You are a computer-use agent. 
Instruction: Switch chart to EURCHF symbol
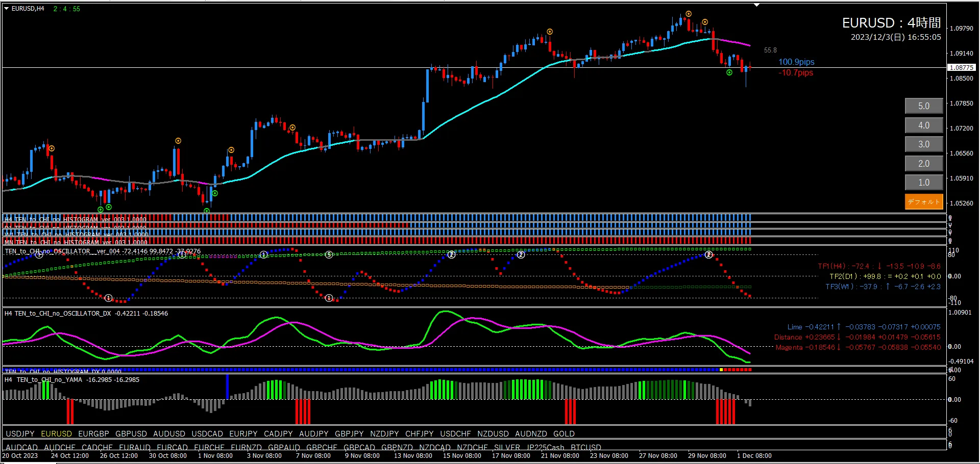[x=209, y=448]
